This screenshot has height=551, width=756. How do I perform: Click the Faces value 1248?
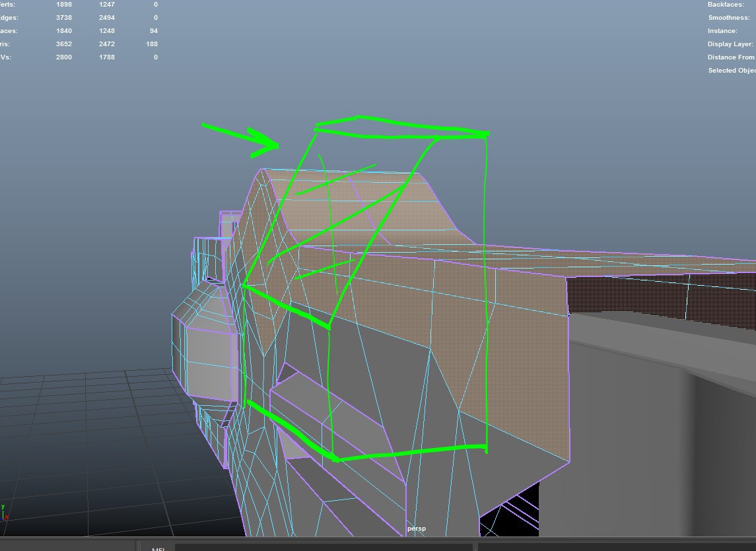pyautogui.click(x=106, y=30)
